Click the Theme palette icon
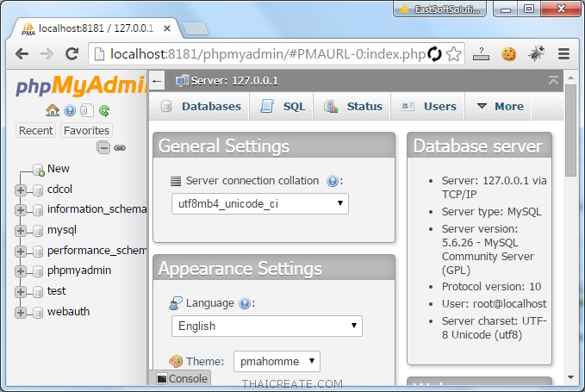This screenshot has height=392, width=585. click(x=176, y=361)
